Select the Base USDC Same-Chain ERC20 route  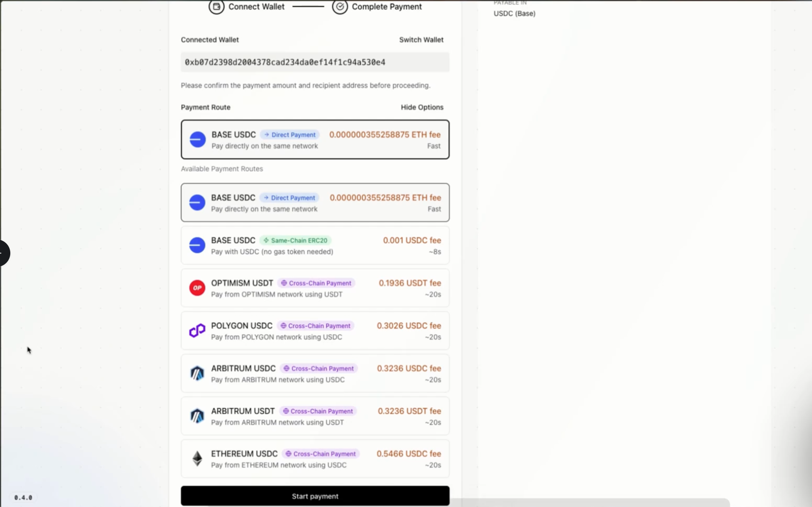[315, 245]
